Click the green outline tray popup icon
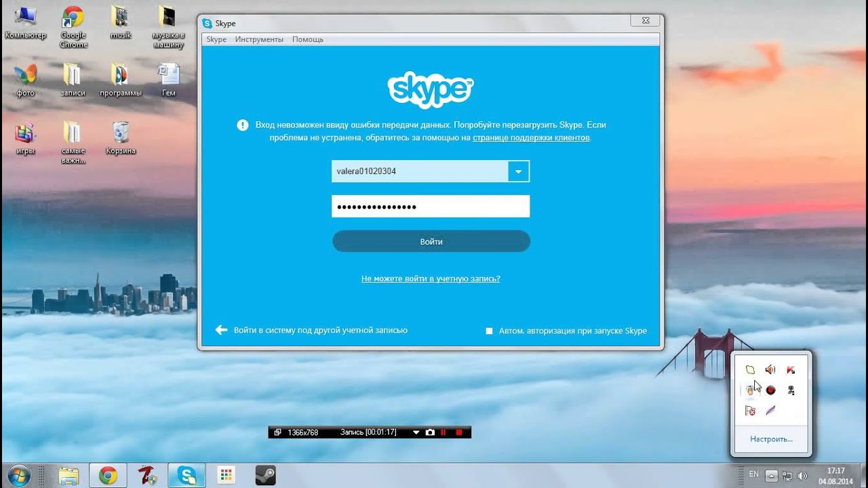868x488 pixels. (750, 370)
